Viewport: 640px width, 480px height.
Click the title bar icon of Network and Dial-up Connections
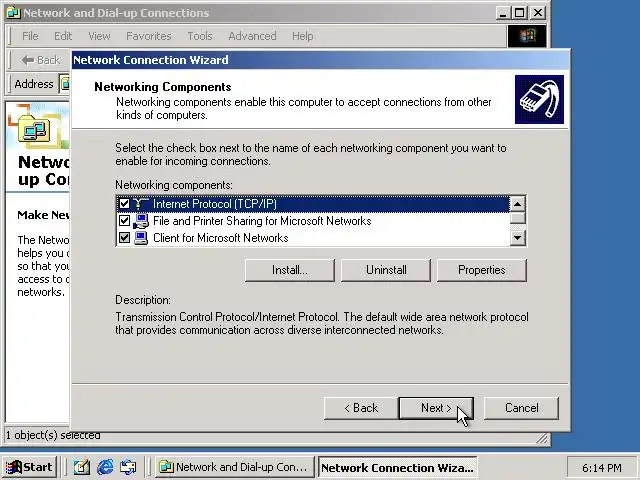14,13
